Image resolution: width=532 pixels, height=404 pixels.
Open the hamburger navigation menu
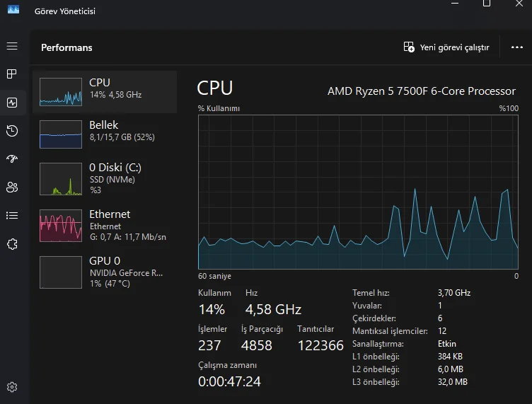[x=12, y=46]
